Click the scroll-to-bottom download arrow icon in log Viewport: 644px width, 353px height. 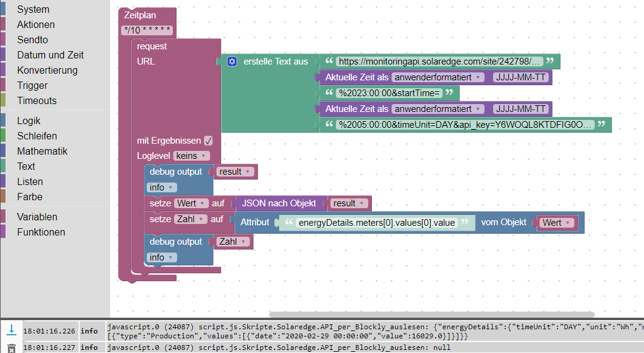point(12,329)
